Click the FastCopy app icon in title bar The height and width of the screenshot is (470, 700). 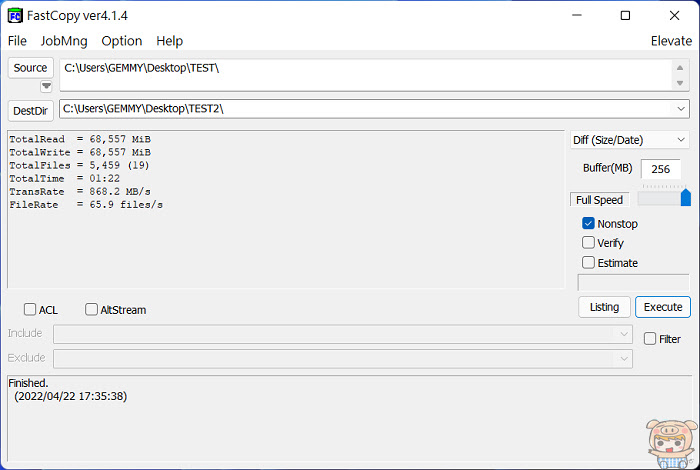click(15, 16)
